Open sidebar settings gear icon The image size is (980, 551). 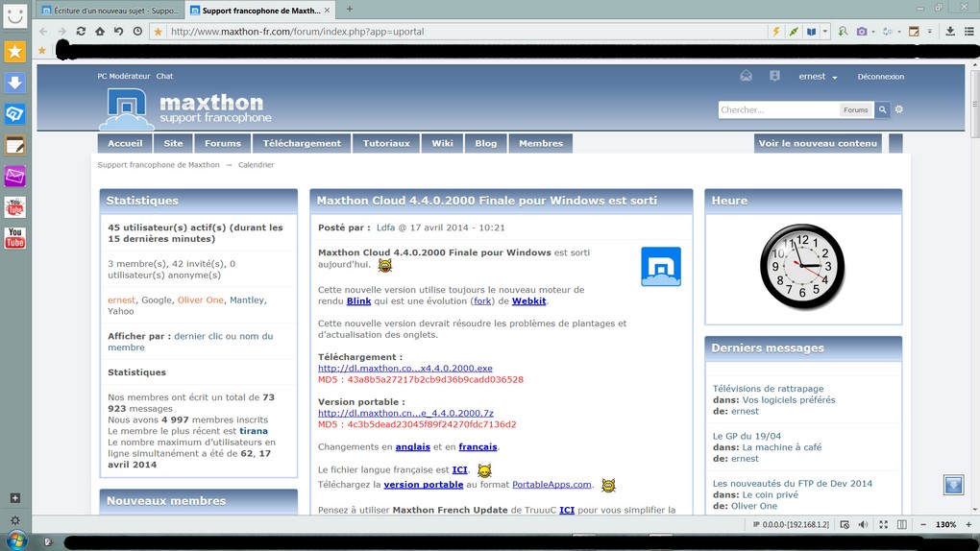(15, 519)
